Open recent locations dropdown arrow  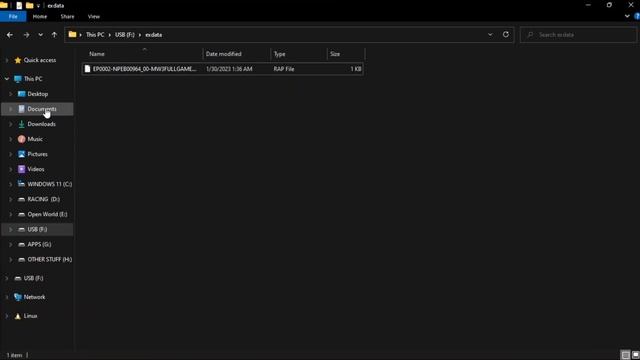[x=40, y=35]
